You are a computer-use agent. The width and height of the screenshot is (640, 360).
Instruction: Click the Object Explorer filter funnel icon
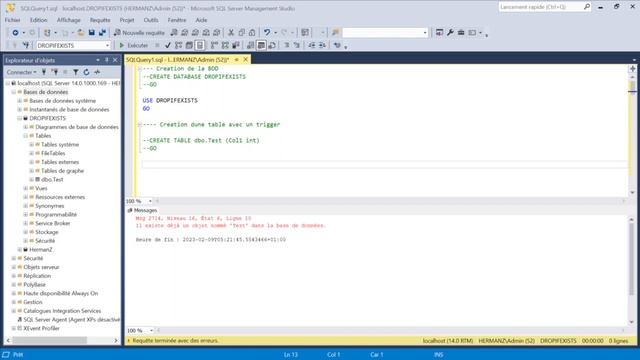point(76,72)
